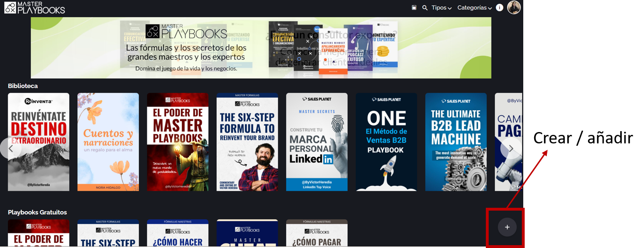This screenshot has height=248, width=644.
Task: Open The Six-Step Formula book in Biblioteca
Action: coord(247,142)
